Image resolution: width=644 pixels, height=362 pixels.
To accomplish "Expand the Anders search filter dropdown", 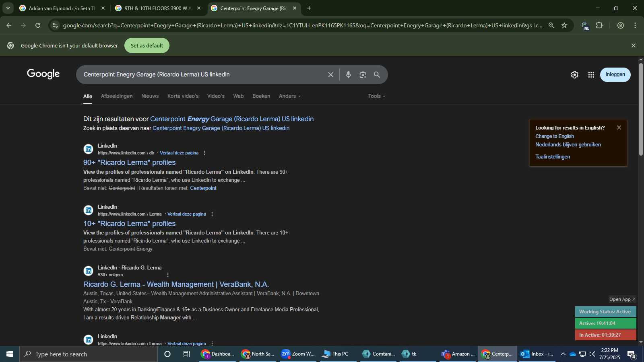I will 290,96.
